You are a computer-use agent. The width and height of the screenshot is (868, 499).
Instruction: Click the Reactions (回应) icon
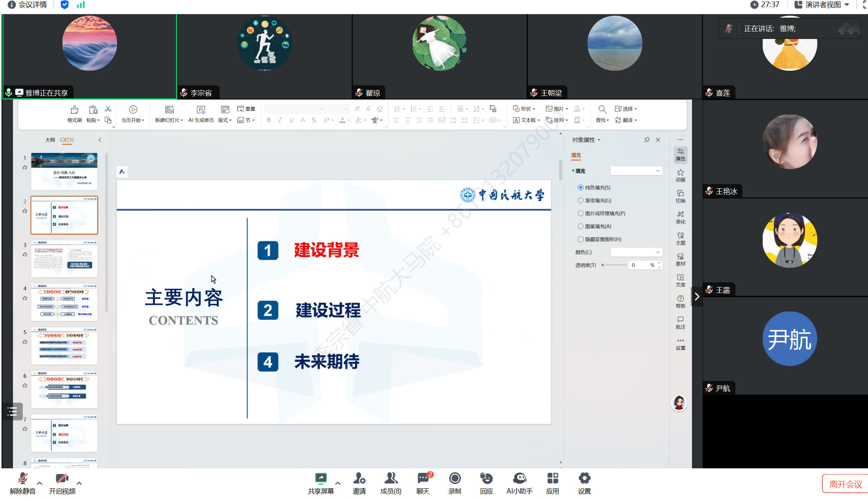[x=486, y=479]
